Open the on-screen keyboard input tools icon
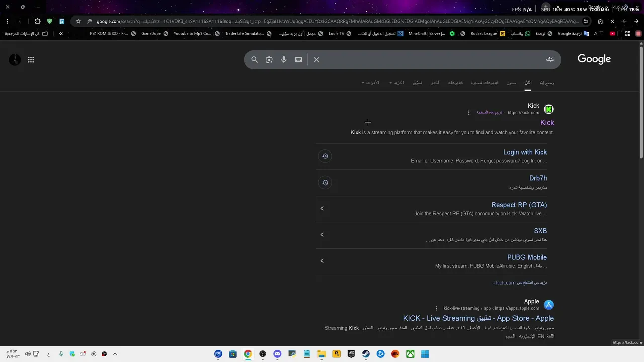 pyautogui.click(x=298, y=60)
